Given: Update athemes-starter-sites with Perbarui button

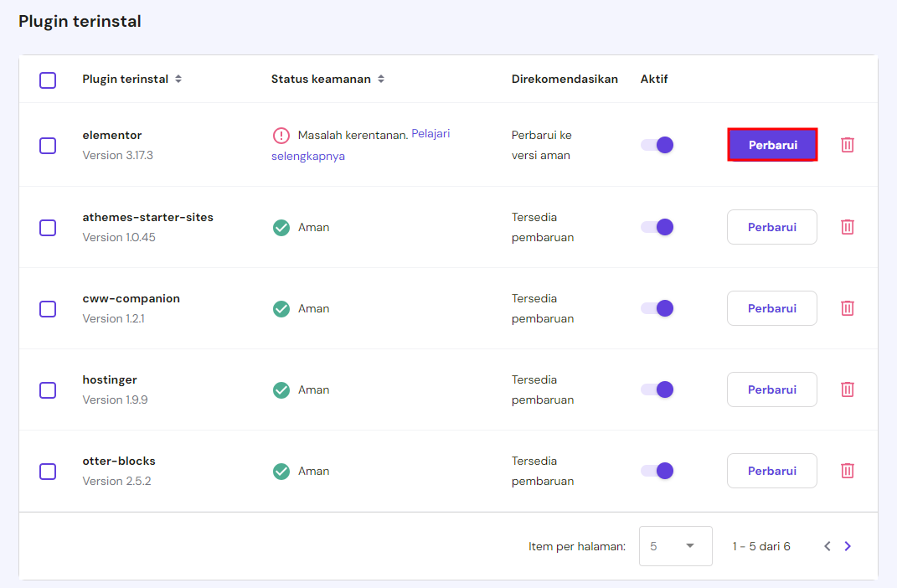Looking at the screenshot, I should click(x=772, y=227).
